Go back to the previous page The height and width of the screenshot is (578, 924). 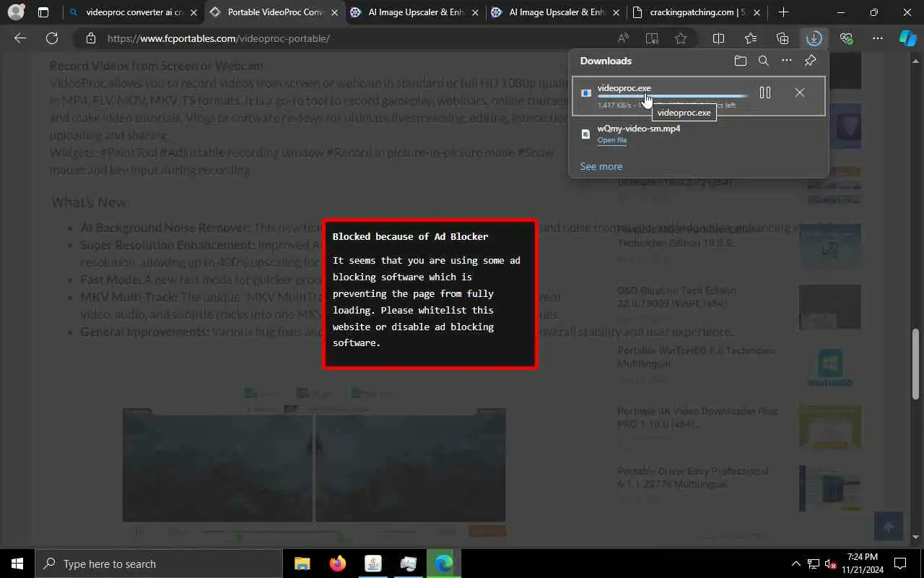point(20,38)
